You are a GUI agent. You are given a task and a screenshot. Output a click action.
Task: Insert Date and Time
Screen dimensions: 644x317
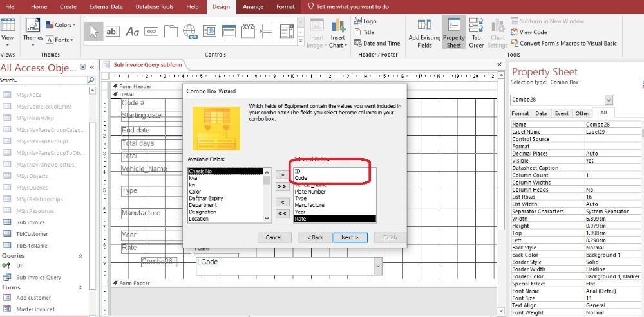tap(377, 43)
